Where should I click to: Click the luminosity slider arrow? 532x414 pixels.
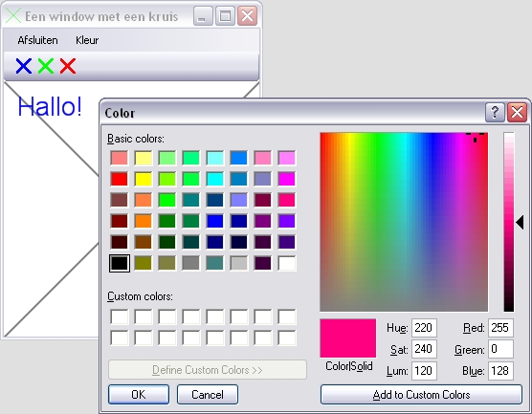click(520, 223)
